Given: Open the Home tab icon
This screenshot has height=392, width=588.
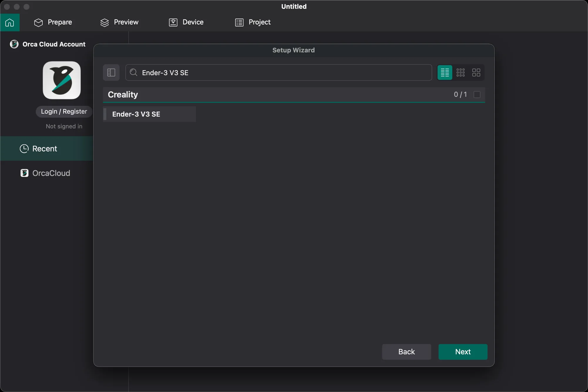Looking at the screenshot, I should point(10,22).
